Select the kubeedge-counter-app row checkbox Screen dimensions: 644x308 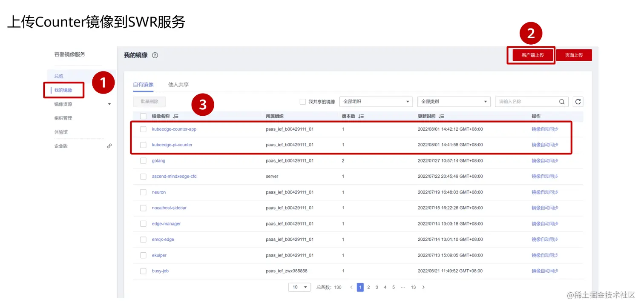coord(143,129)
